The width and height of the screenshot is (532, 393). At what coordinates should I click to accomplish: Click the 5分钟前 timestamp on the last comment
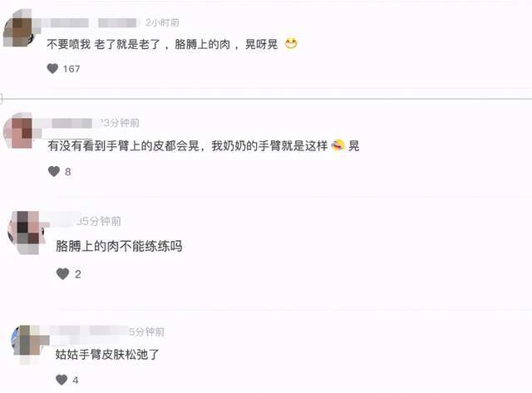click(147, 332)
